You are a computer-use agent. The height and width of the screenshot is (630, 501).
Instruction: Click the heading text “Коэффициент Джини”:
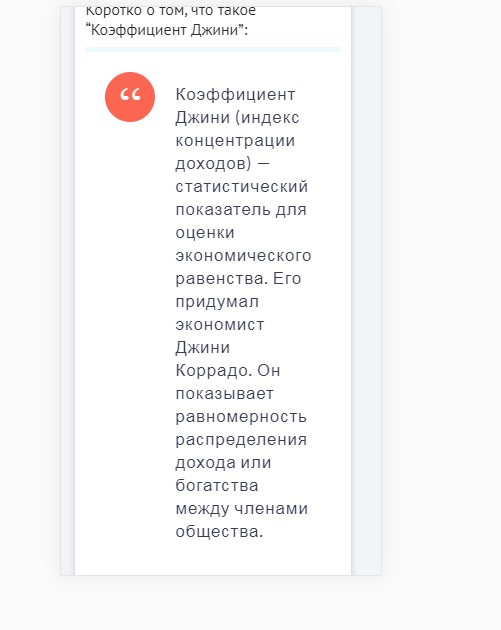(x=167, y=30)
